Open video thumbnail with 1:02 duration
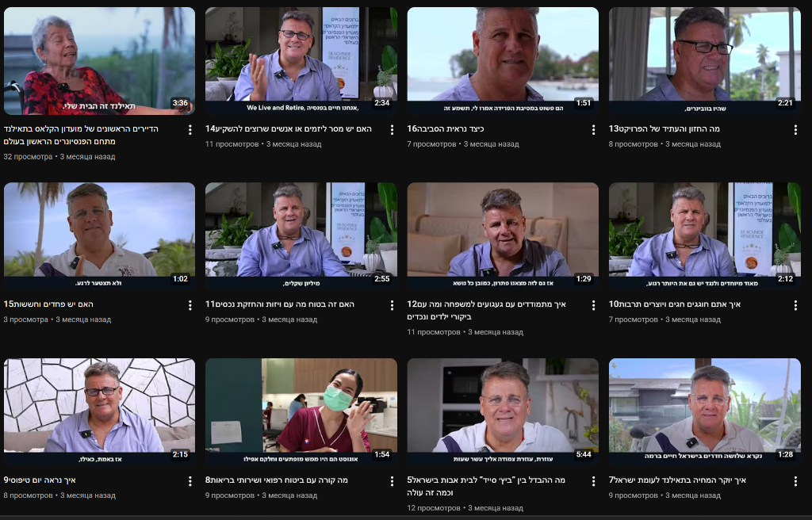The image size is (812, 520). [99, 236]
